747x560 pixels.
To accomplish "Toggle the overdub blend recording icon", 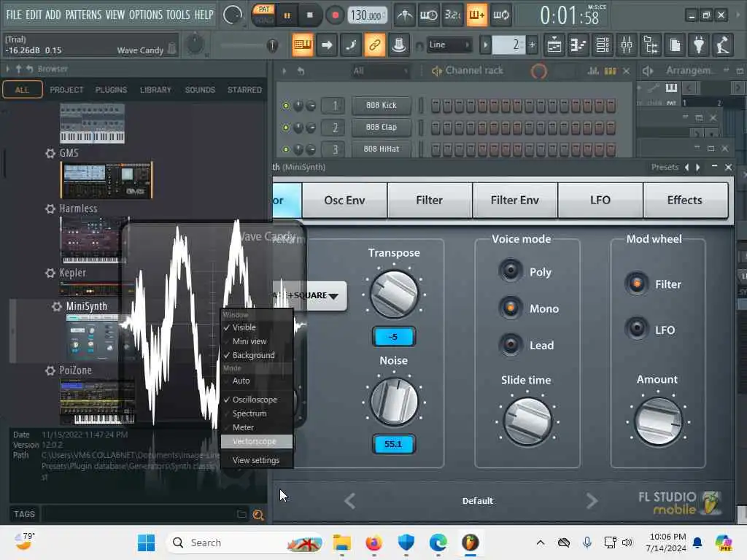I will (x=476, y=16).
